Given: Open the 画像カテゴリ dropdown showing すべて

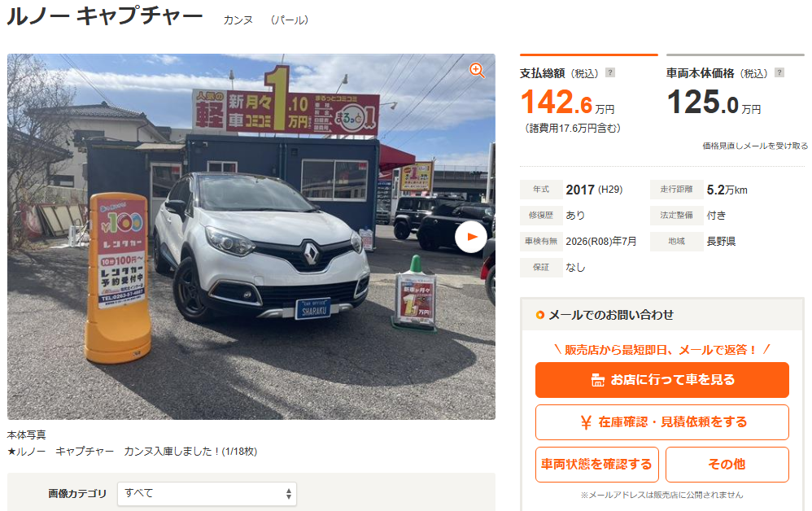Looking at the screenshot, I should tap(207, 493).
